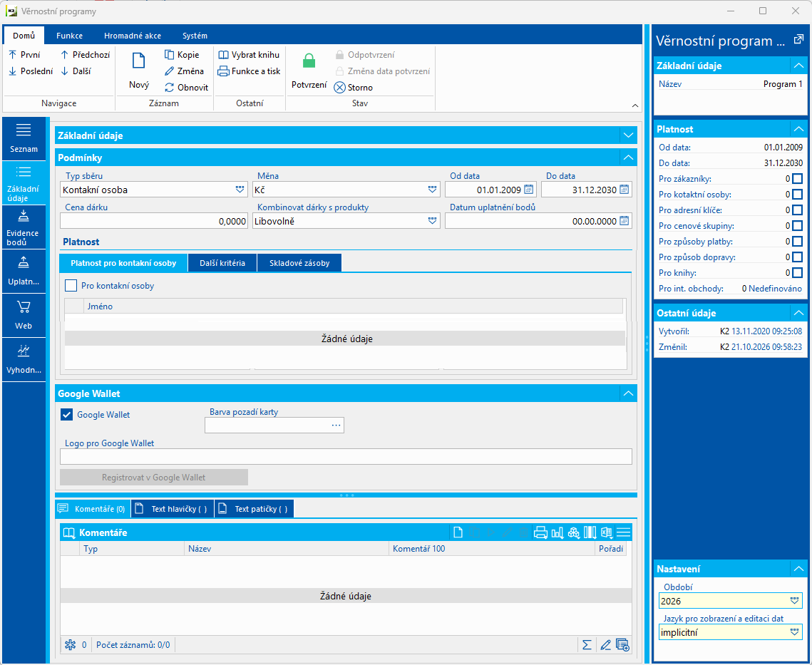
Task: Open the Typ sběru dropdown
Action: [x=240, y=190]
